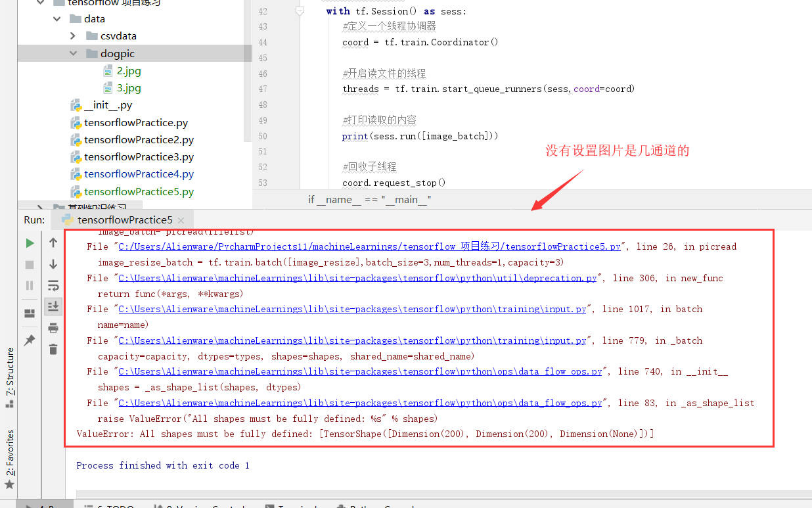This screenshot has height=508, width=812.
Task: Click line number 47 in the gutter
Action: pyautogui.click(x=263, y=89)
